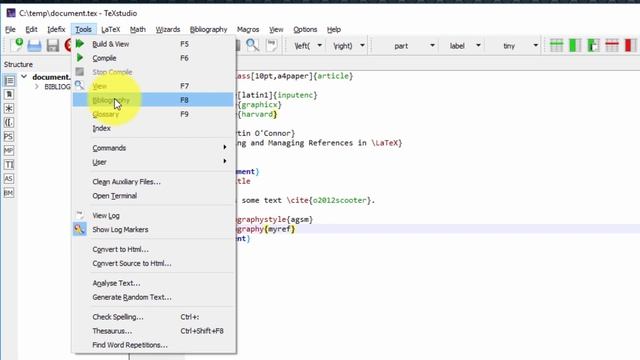
Task: Expand the BIBLIOG tree node
Action: [37, 87]
